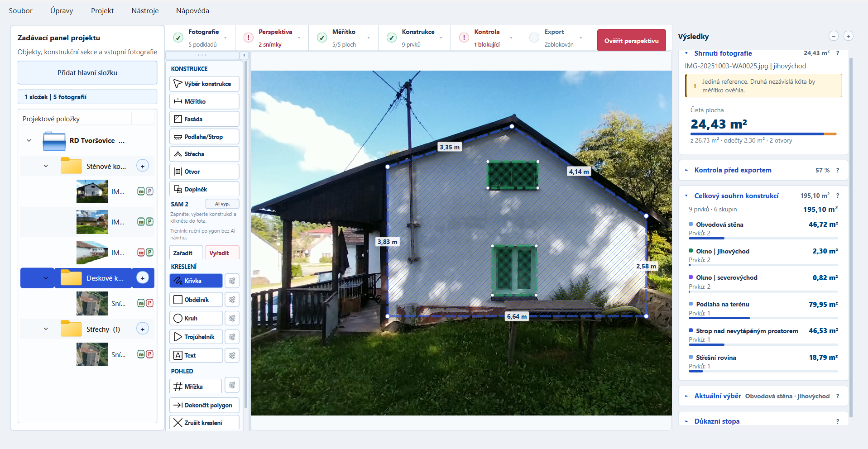This screenshot has width=868, height=449.
Task: Select the Křivka drawing tool
Action: click(x=196, y=281)
